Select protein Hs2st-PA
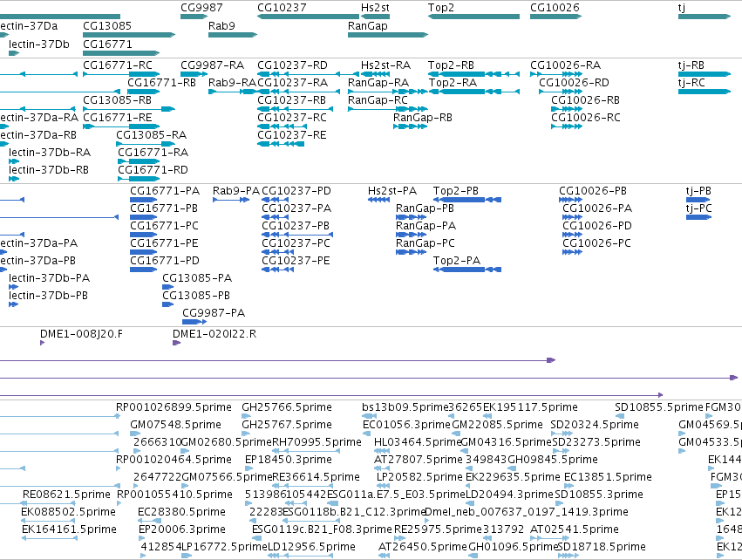The width and height of the screenshot is (742, 560). [392, 191]
